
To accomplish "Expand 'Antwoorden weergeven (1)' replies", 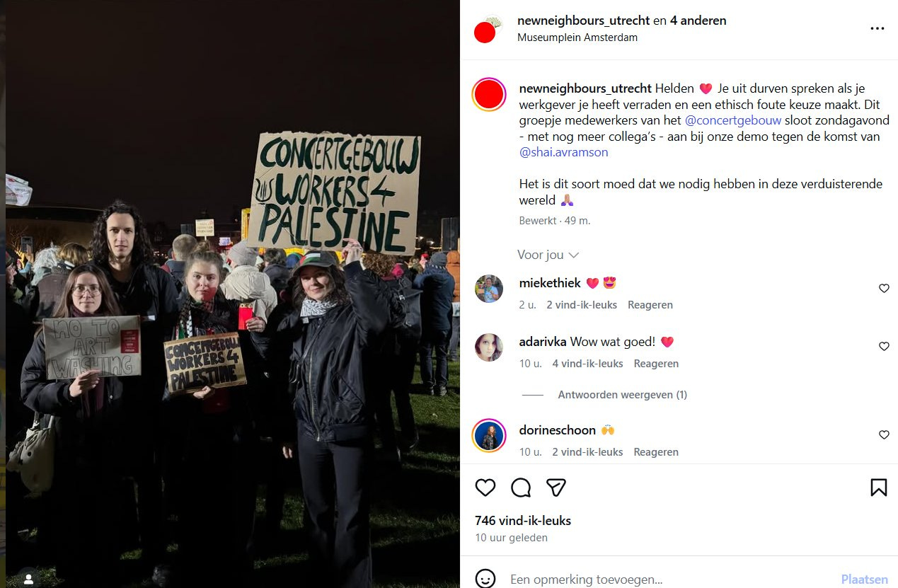I will pos(622,395).
